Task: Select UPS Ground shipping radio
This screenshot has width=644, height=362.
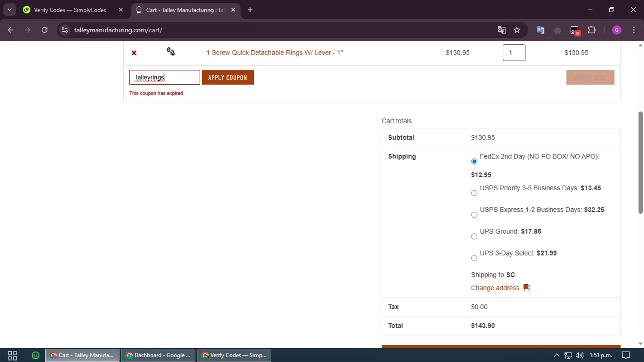Action: point(474,237)
